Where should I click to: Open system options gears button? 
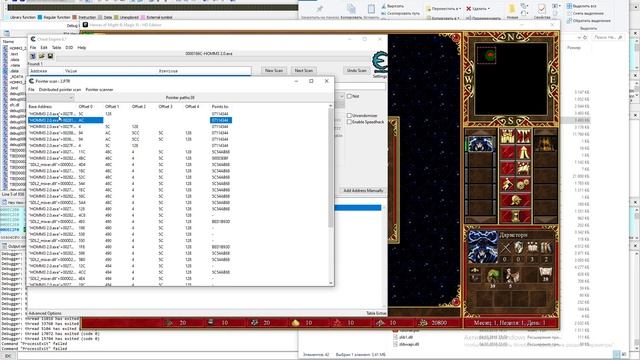523,184
